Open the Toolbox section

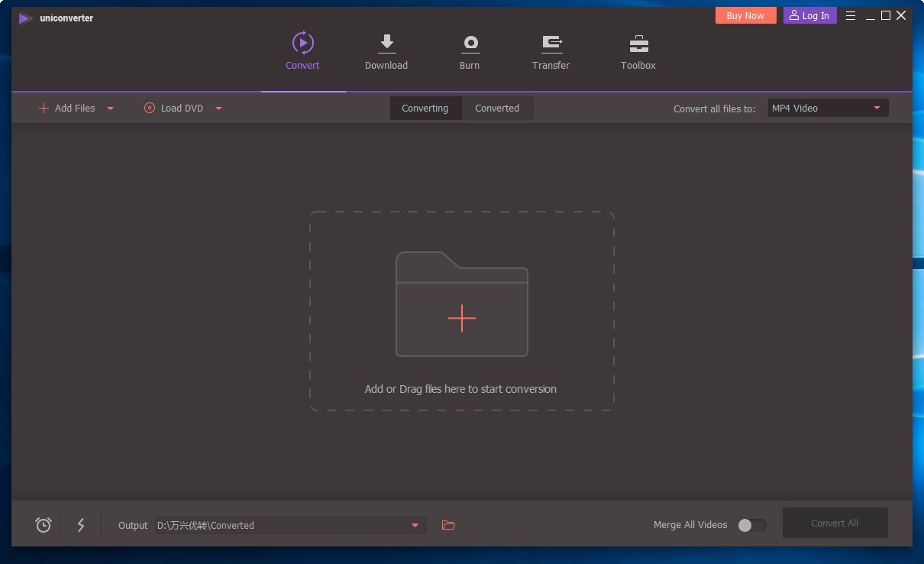tap(638, 51)
